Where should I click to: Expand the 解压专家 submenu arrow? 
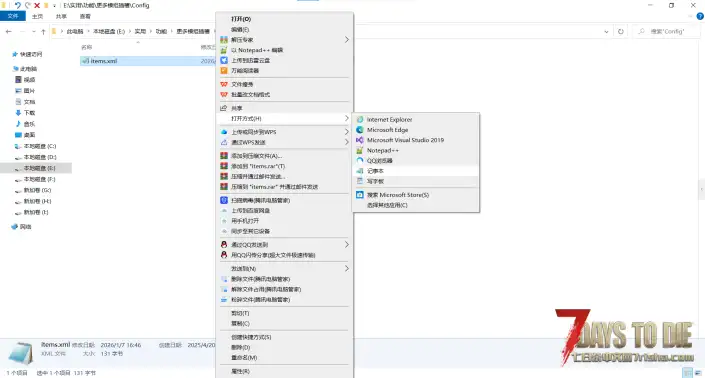(x=347, y=40)
